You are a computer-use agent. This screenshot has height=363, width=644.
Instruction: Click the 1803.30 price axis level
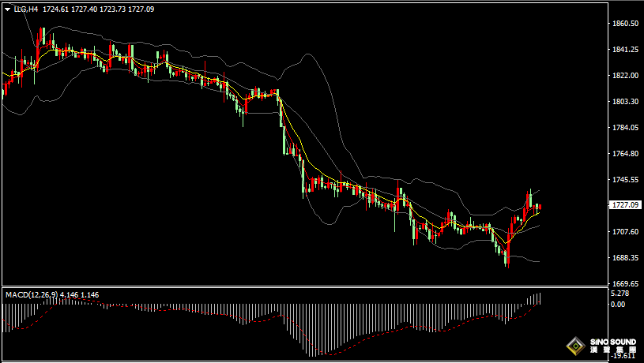coord(625,101)
